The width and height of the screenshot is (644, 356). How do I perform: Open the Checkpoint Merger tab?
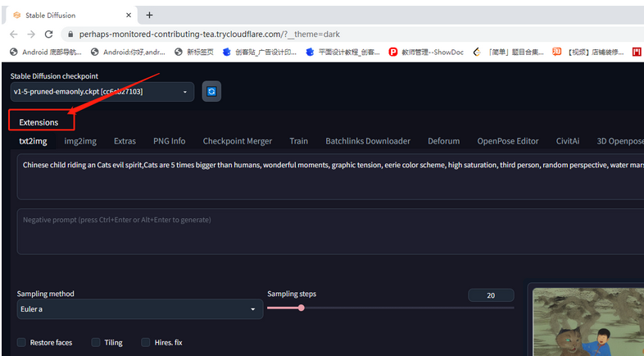click(x=238, y=141)
